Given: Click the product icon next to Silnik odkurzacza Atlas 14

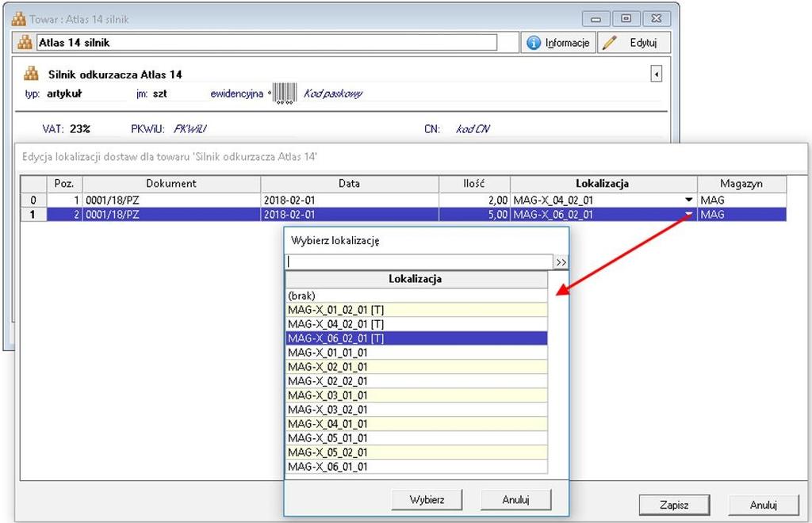Looking at the screenshot, I should point(31,74).
